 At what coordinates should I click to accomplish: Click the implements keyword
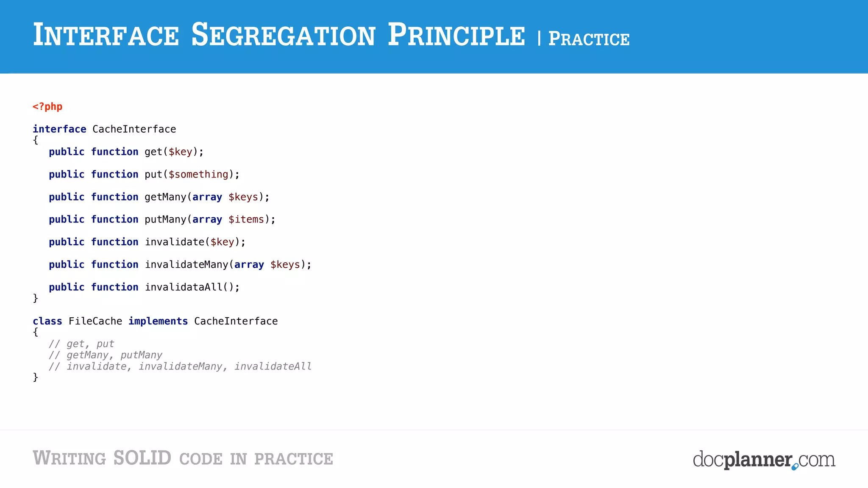(158, 321)
